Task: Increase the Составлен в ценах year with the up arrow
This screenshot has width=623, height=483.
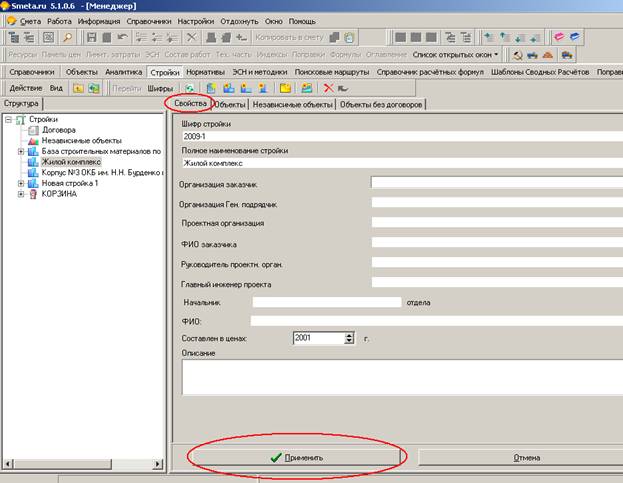Action: pos(349,335)
